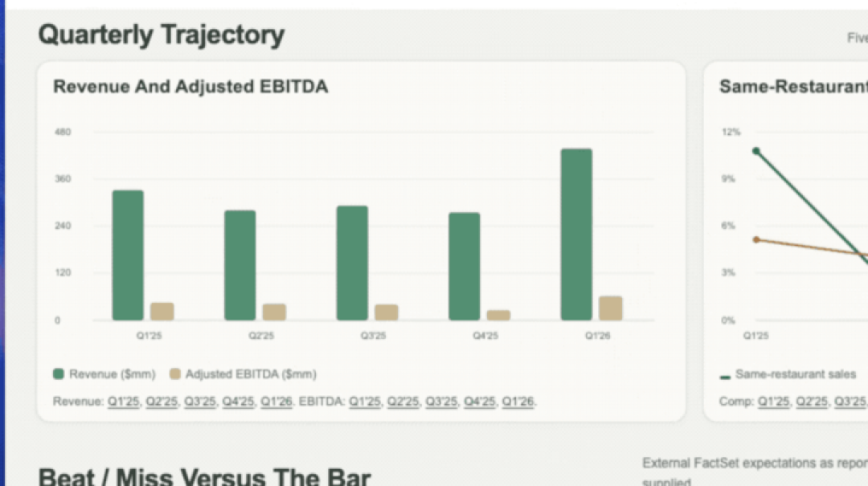Select the orange Q1'25 line data point
868x486 pixels.
pos(756,239)
